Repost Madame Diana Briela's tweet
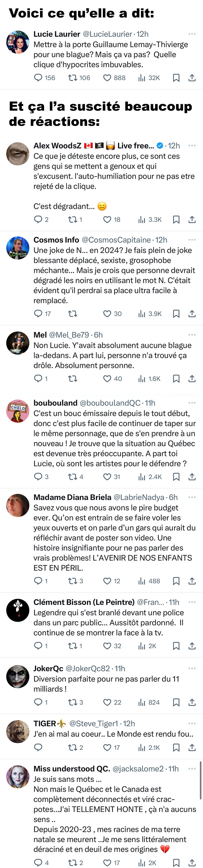 72,581
